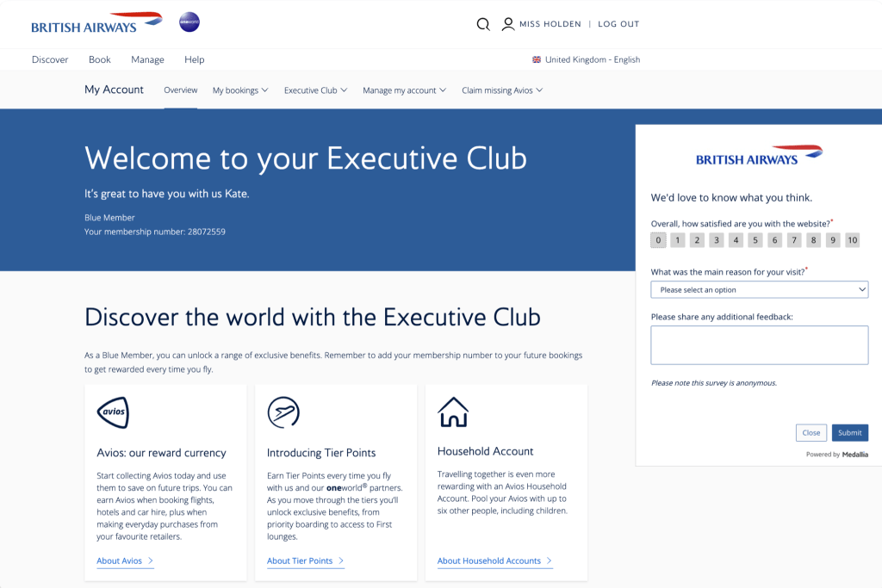Select satisfaction rating 0
Viewport: 882px width, 588px height.
658,240
